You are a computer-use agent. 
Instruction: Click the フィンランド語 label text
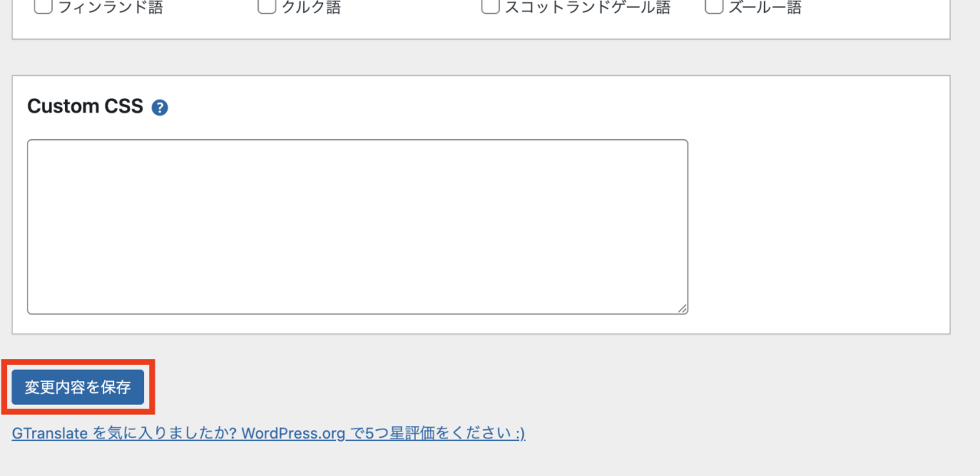coord(110,8)
